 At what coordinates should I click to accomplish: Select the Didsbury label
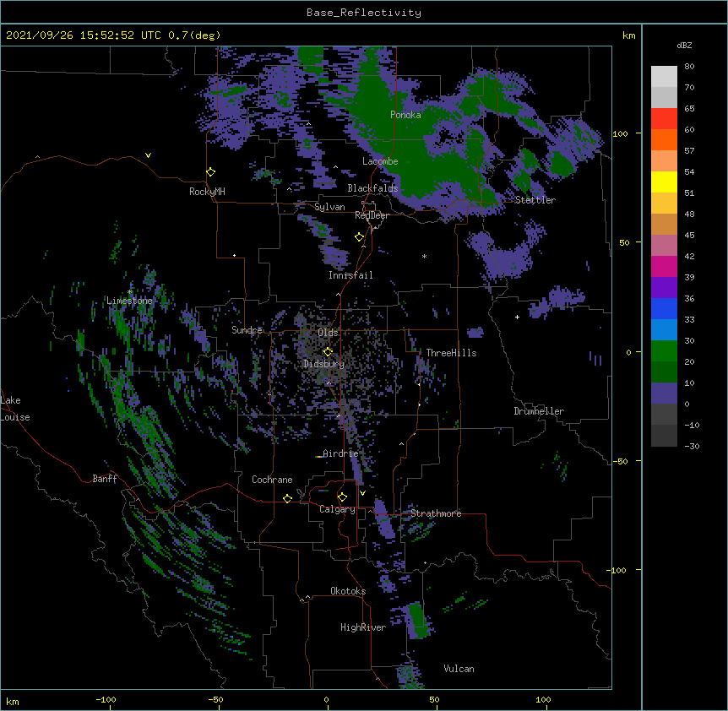323,364
